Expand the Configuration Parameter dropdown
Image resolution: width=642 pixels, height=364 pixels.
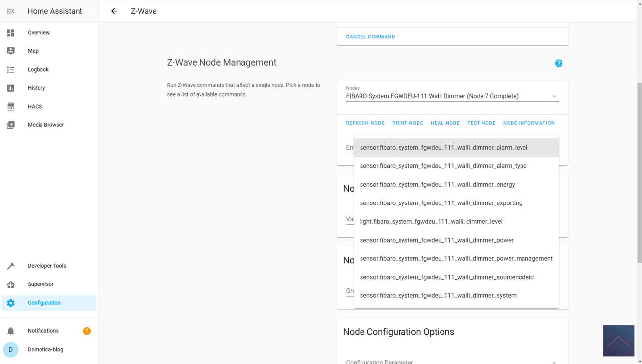click(554, 362)
